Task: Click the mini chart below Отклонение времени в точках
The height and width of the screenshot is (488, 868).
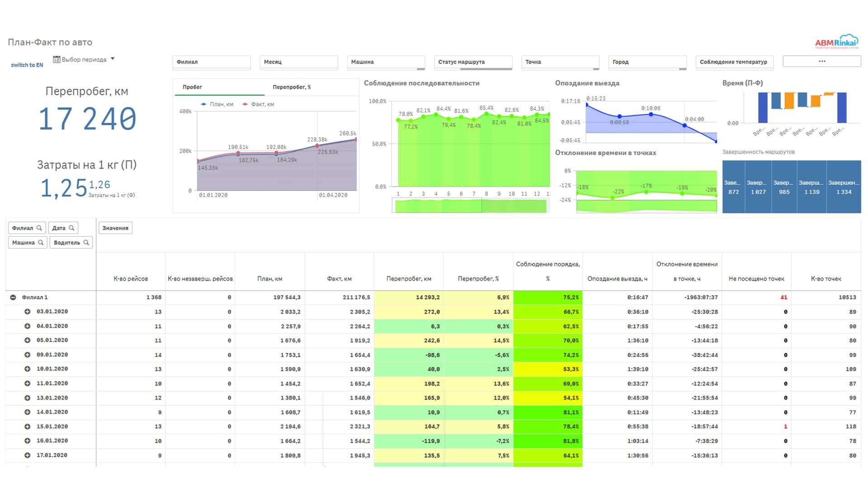Action: pyautogui.click(x=646, y=206)
